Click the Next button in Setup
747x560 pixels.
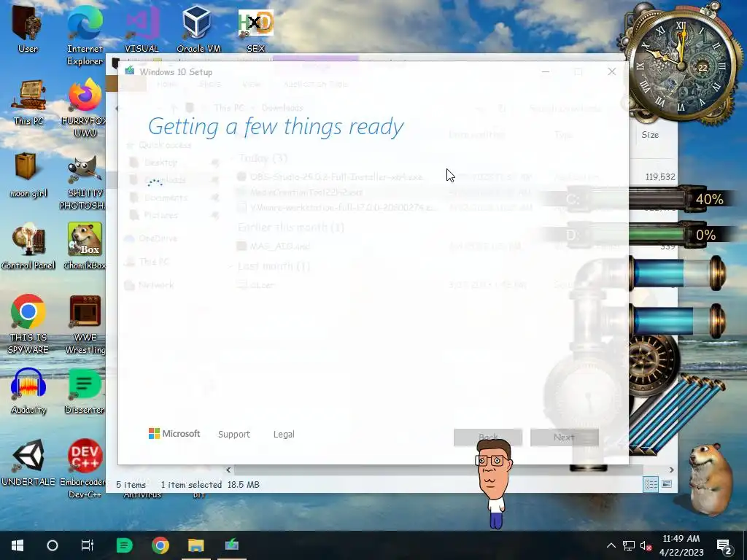564,437
